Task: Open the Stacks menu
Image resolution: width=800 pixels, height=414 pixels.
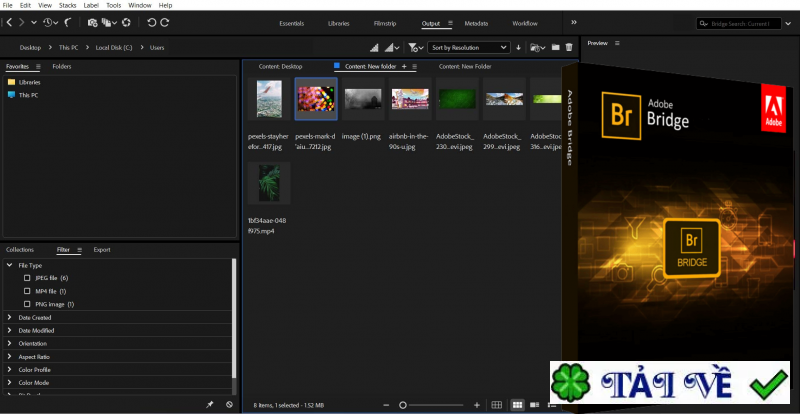Action: pos(67,5)
